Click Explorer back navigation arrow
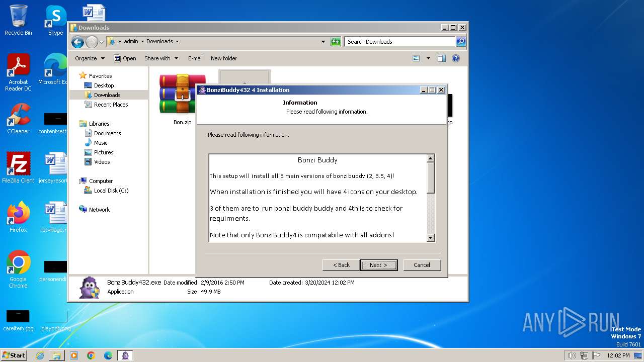The width and height of the screenshot is (644, 362). (77, 42)
